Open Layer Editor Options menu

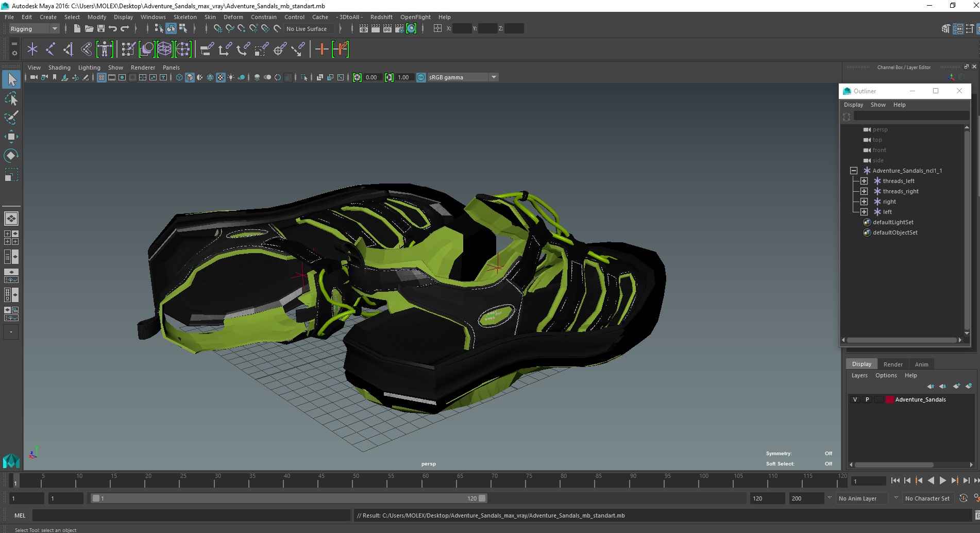point(886,375)
